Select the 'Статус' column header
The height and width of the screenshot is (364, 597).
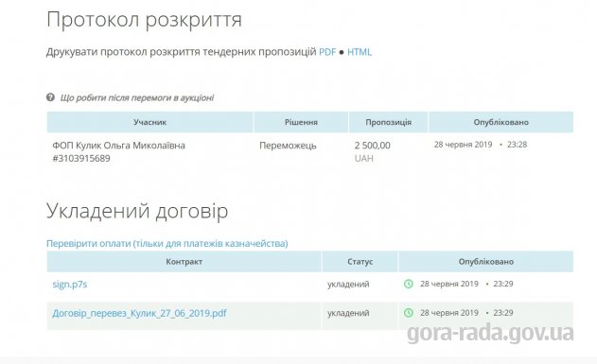(360, 262)
